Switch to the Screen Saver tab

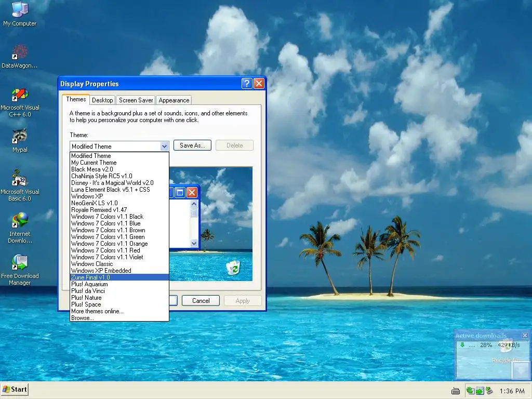[x=136, y=100]
